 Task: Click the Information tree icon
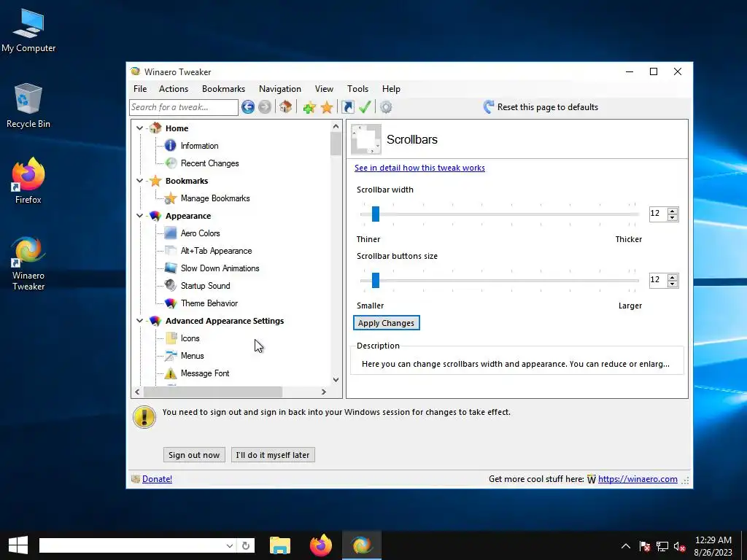[171, 146]
